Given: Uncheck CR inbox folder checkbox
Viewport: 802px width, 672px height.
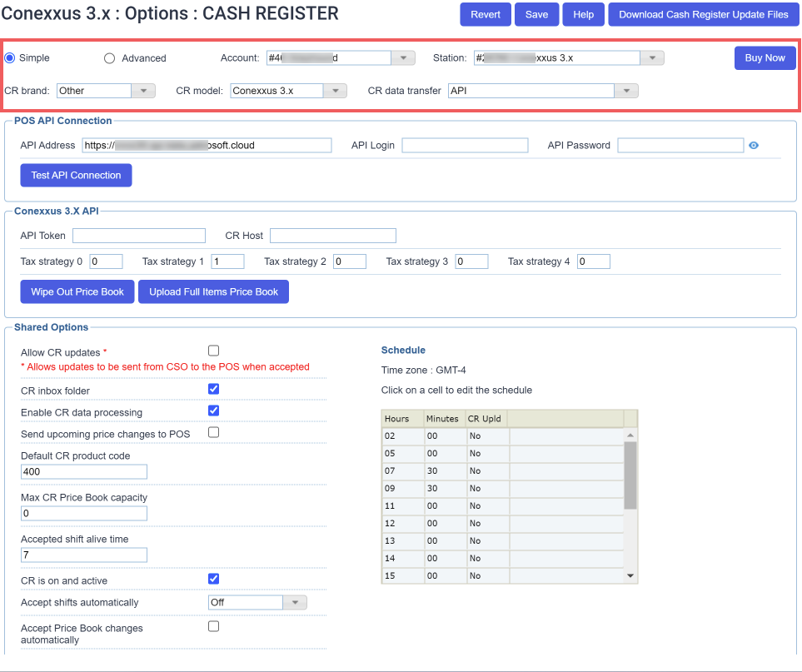Looking at the screenshot, I should tap(214, 389).
